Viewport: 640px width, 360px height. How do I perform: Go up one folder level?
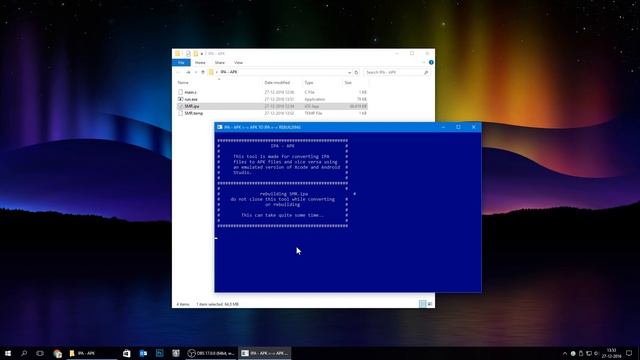203,72
